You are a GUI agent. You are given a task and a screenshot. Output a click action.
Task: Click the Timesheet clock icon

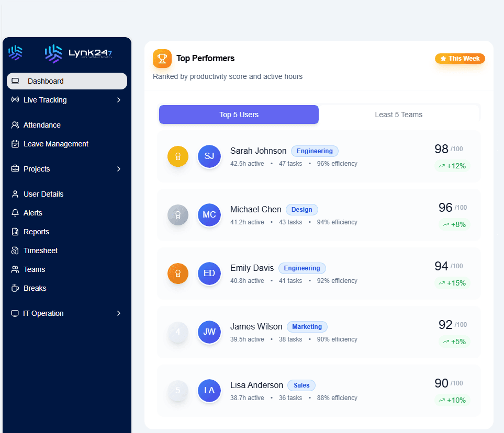tap(15, 250)
